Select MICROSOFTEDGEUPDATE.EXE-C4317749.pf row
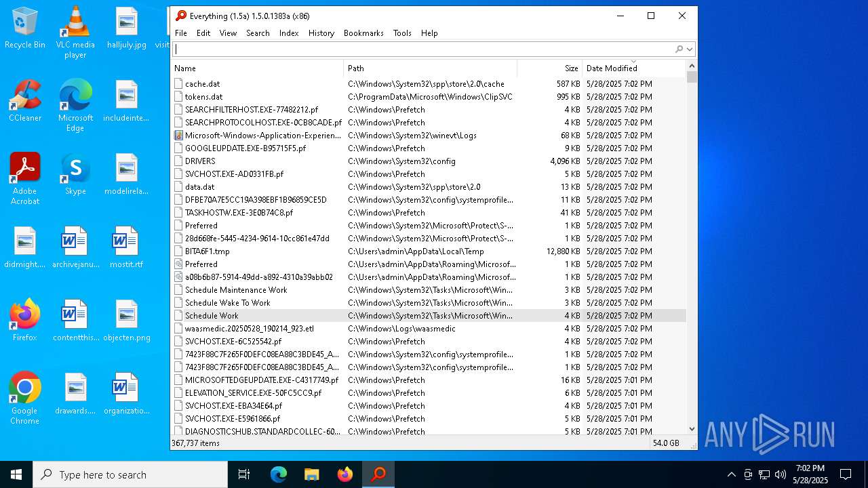This screenshot has height=488, width=868. [x=429, y=380]
